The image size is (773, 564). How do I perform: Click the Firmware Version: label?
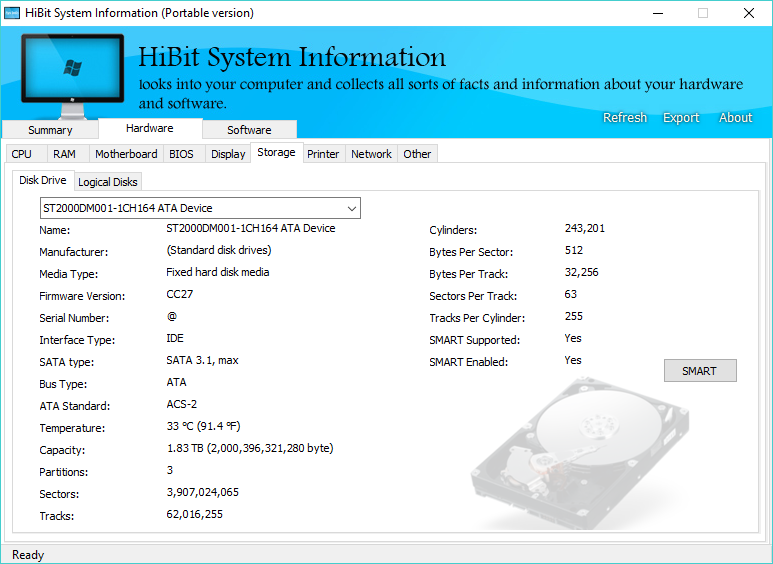click(x=82, y=296)
